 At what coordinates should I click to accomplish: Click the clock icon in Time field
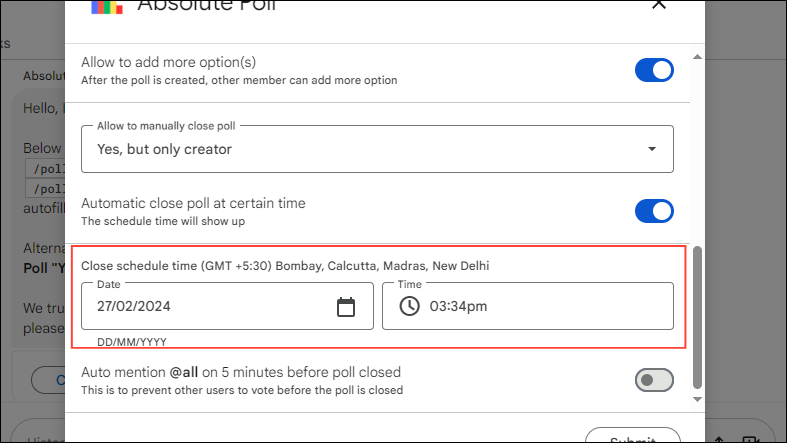point(409,307)
